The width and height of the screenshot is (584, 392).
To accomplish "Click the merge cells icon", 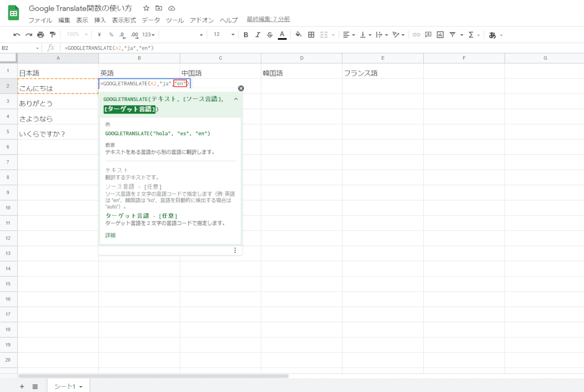I will tap(324, 35).
